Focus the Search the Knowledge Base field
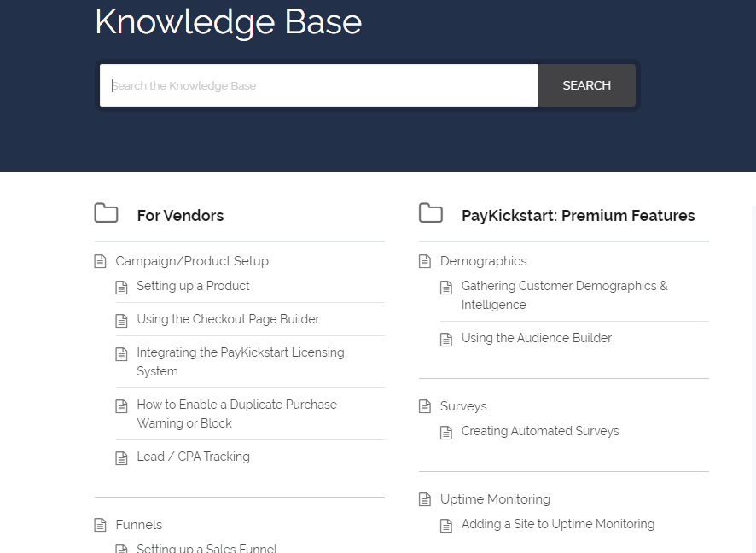Image resolution: width=756 pixels, height=553 pixels. pyautogui.click(x=318, y=85)
